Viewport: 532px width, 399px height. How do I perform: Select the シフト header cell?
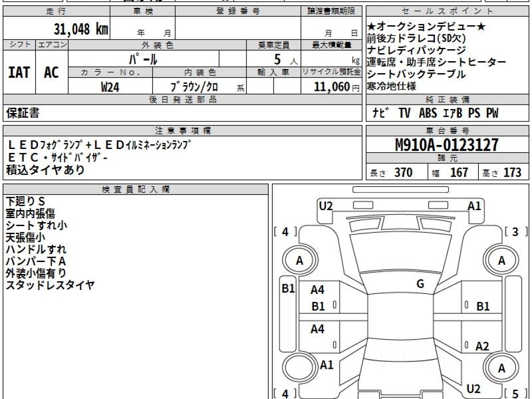(19, 45)
